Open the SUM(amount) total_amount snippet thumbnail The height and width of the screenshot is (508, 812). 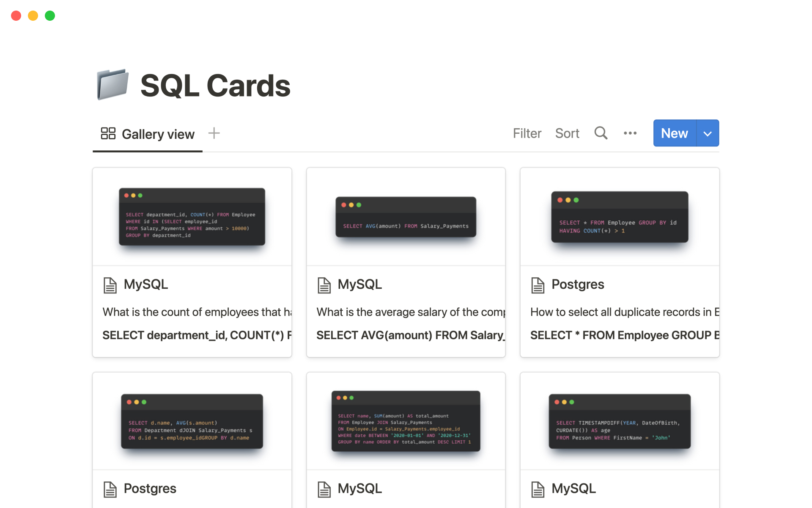pos(406,421)
